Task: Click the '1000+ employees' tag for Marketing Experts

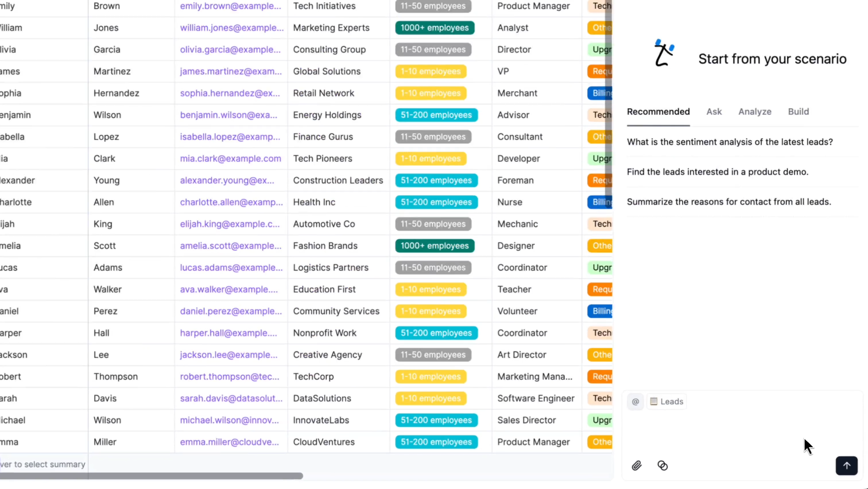Action: 434,28
